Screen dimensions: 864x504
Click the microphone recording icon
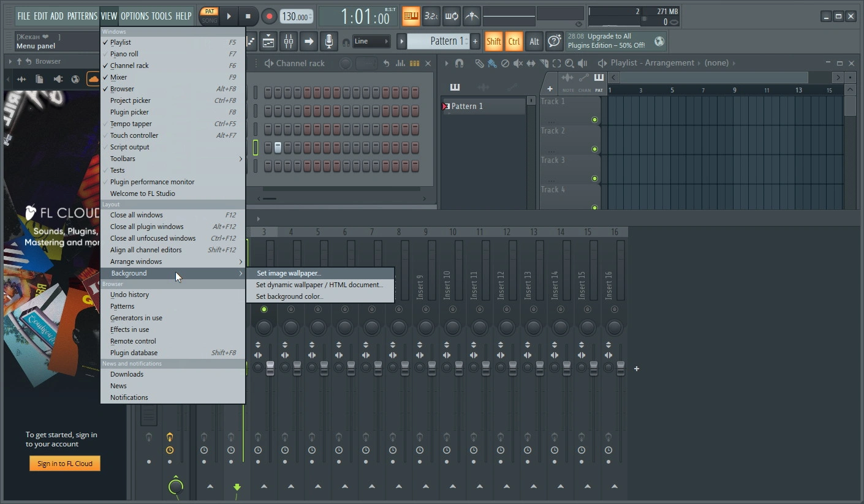pyautogui.click(x=329, y=42)
